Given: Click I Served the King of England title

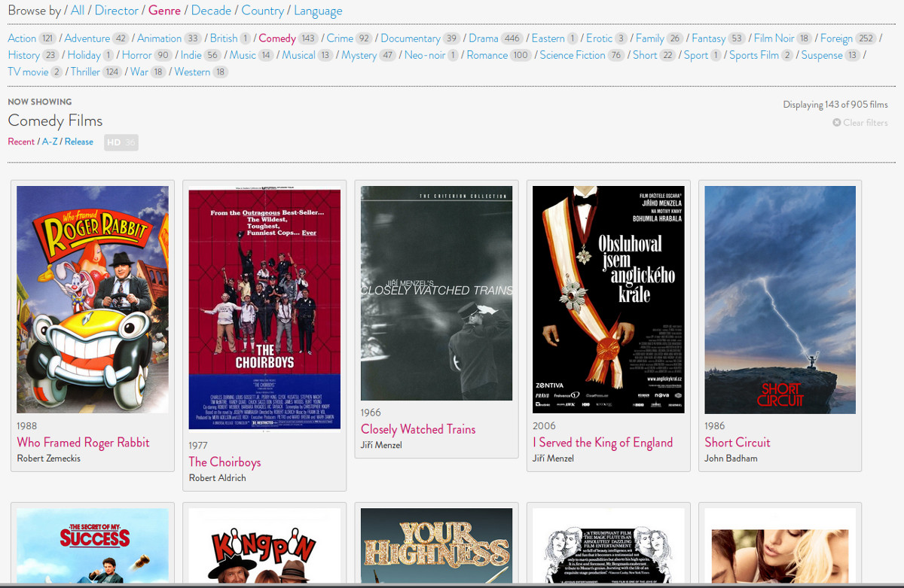Looking at the screenshot, I should pos(603,443).
